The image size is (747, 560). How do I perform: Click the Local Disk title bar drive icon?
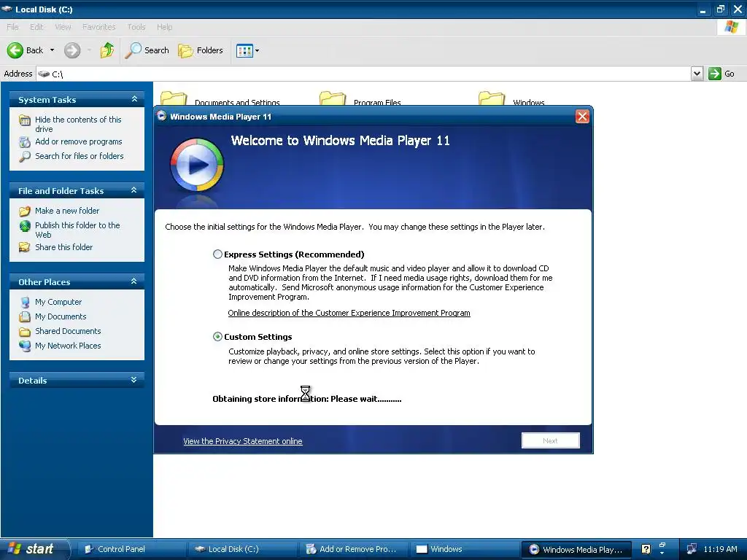(7, 9)
